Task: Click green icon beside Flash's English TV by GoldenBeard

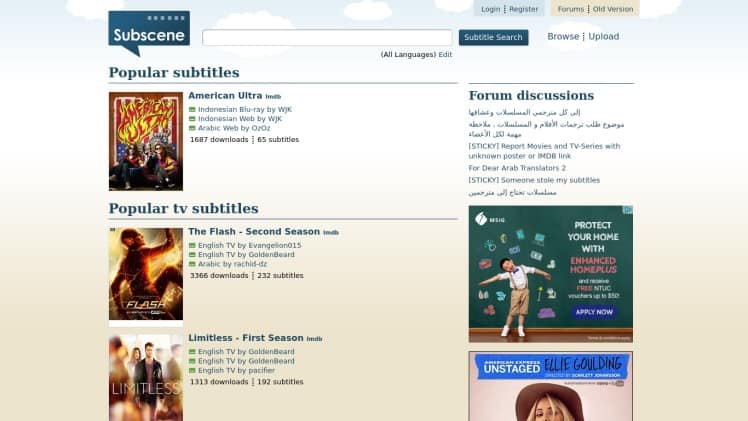Action: point(192,255)
